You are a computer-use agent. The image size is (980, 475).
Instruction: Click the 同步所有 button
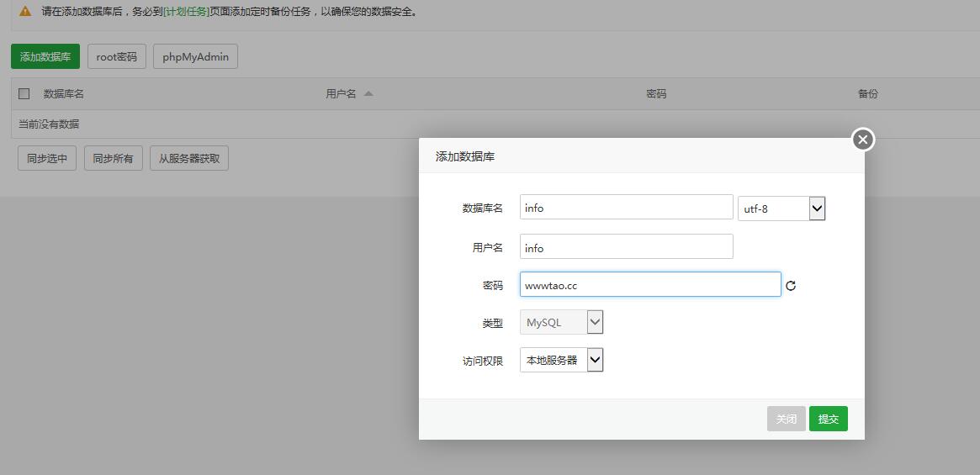coord(113,158)
